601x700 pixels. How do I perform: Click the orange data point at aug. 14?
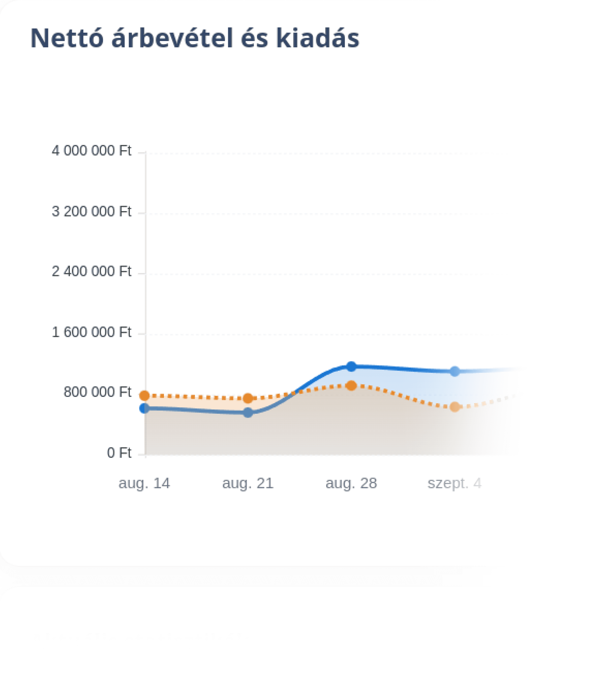click(x=145, y=396)
